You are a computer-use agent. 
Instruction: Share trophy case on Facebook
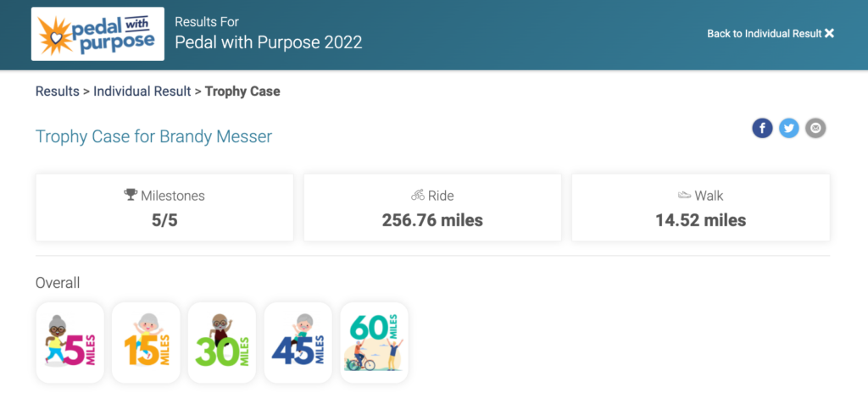[x=762, y=129]
